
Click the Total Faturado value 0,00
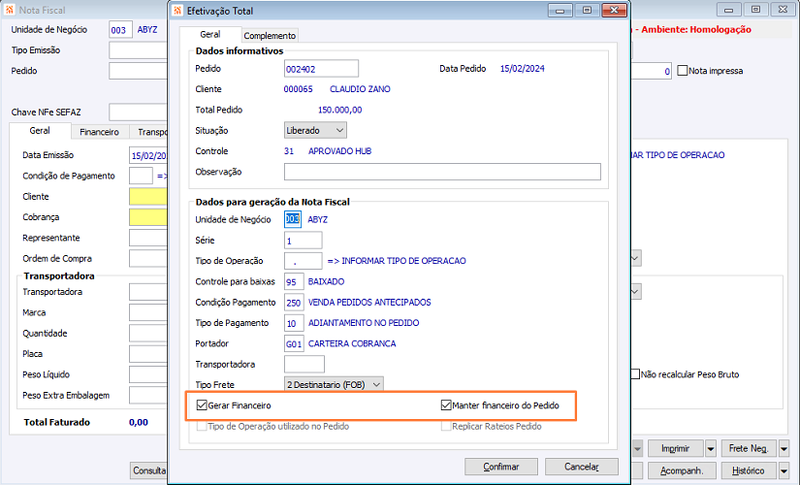click(138, 422)
